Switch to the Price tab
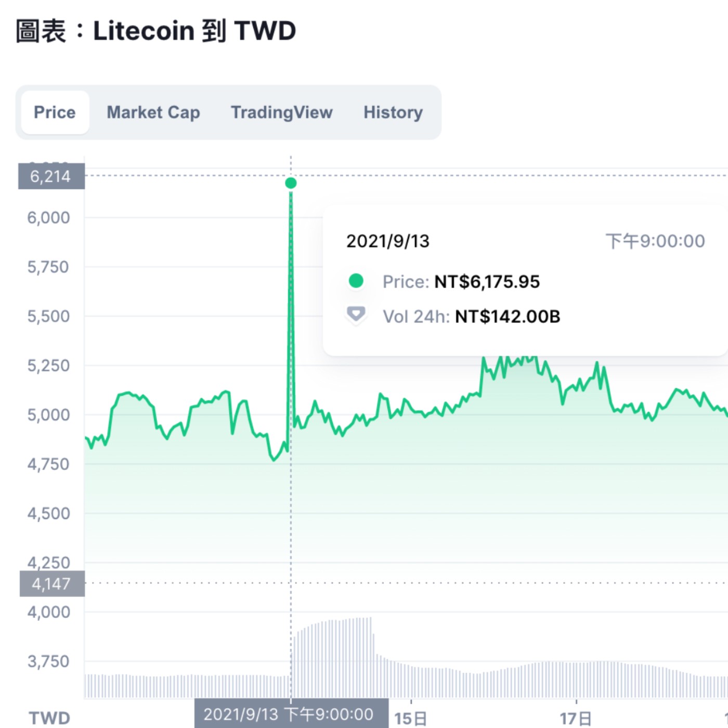 [55, 112]
